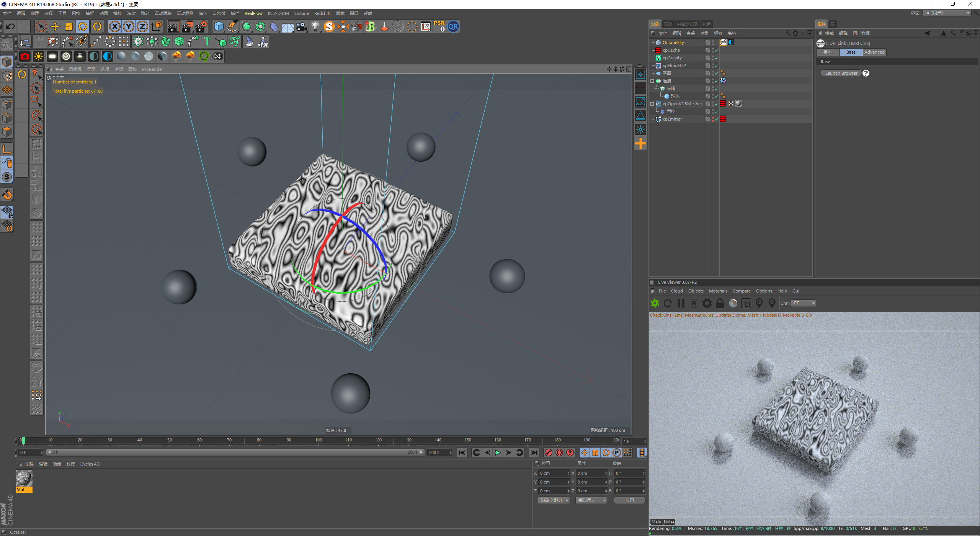Select the Move tool in top toolbar

click(x=55, y=27)
